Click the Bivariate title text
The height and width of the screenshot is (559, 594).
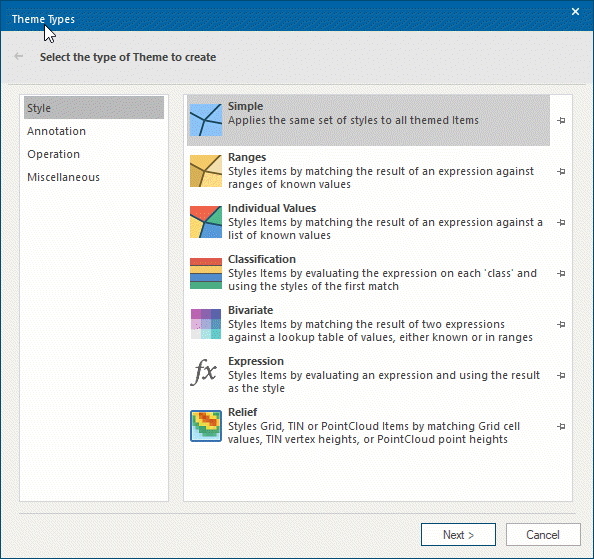coord(250,310)
